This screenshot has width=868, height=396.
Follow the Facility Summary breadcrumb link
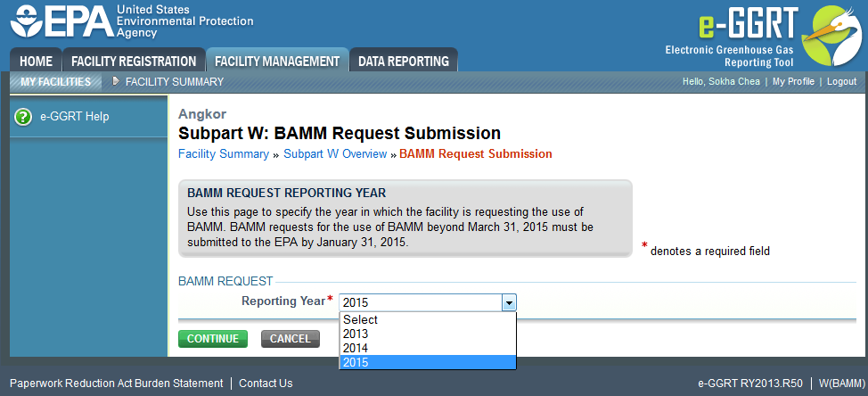tap(223, 154)
